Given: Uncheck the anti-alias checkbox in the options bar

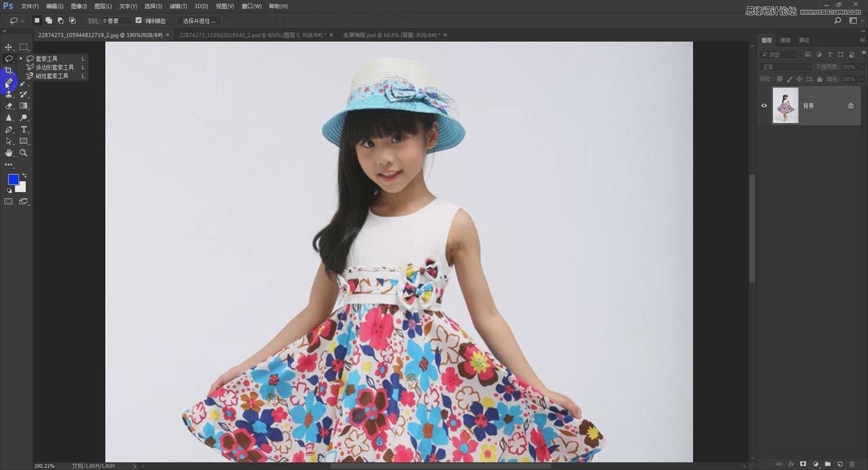Looking at the screenshot, I should point(139,20).
